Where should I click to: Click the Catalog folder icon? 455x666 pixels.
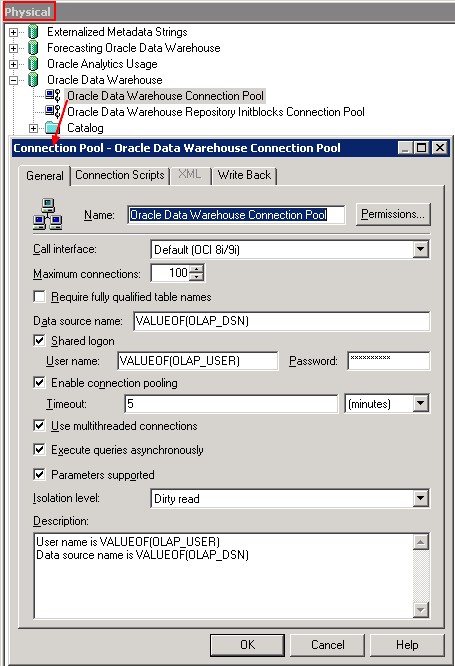(52, 127)
